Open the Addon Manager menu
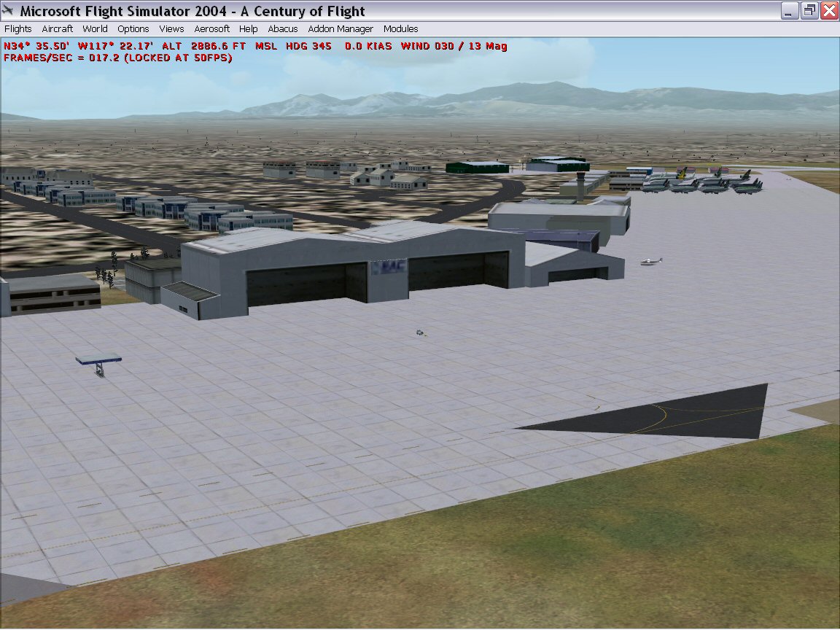Viewport: 840px width, 630px height. tap(341, 29)
